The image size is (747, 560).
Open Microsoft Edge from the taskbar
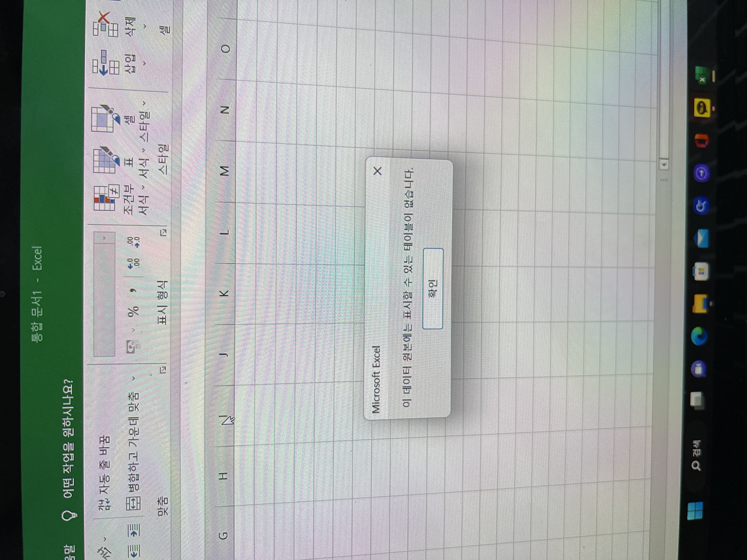pyautogui.click(x=698, y=336)
